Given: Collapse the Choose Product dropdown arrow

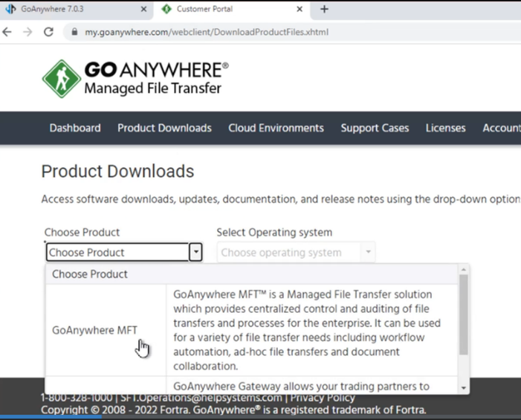Looking at the screenshot, I should tap(196, 252).
